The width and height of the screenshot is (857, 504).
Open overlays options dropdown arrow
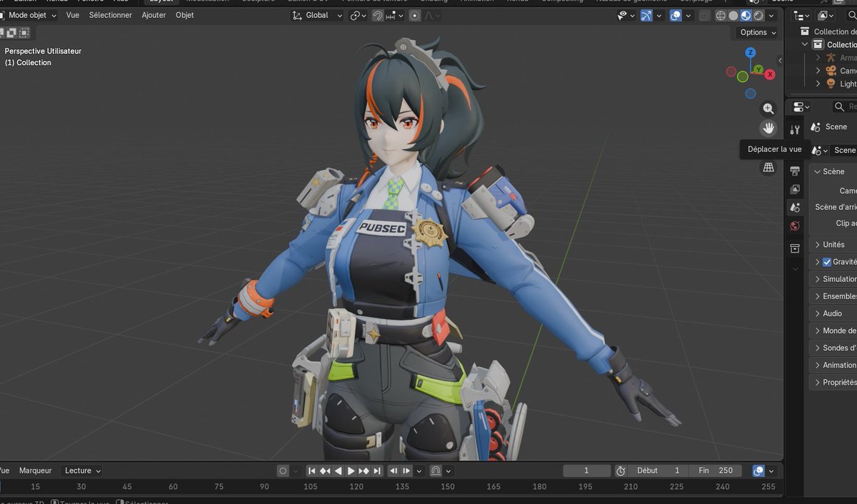(688, 16)
